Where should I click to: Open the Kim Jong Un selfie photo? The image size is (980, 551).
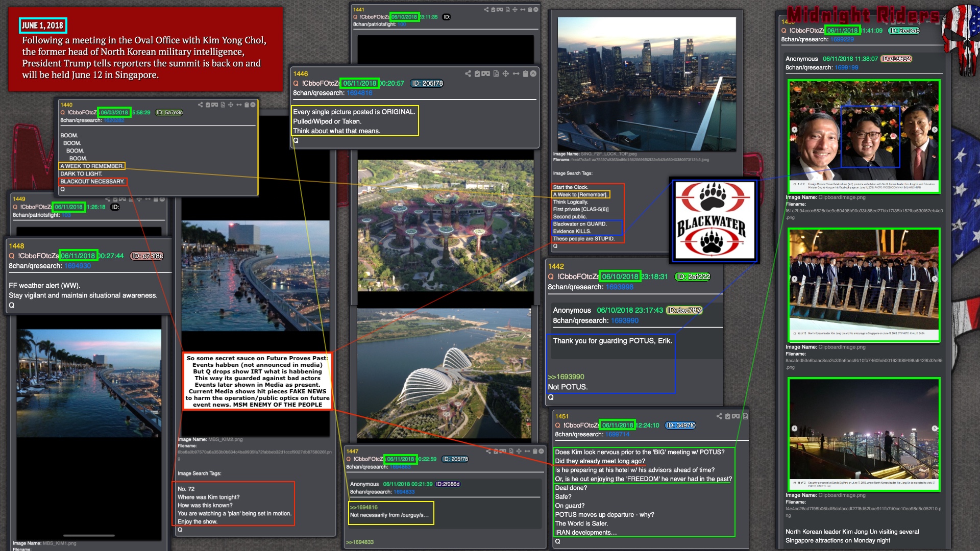tap(864, 136)
